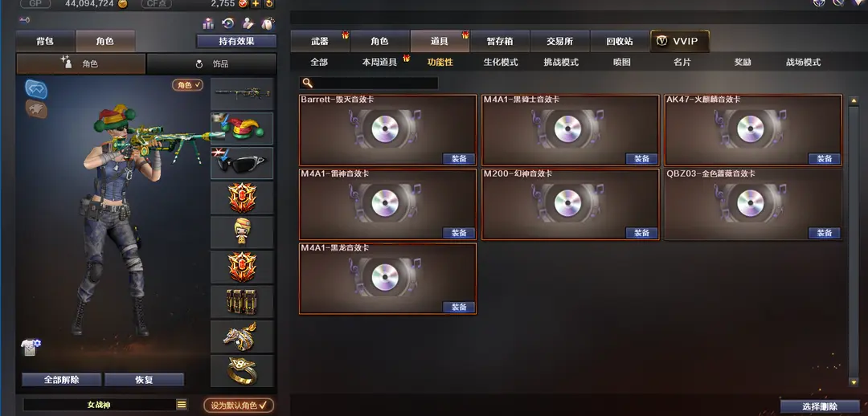Viewport: 868px width, 416px height.
Task: Open the character list menu beside 女战神
Action: tap(182, 405)
